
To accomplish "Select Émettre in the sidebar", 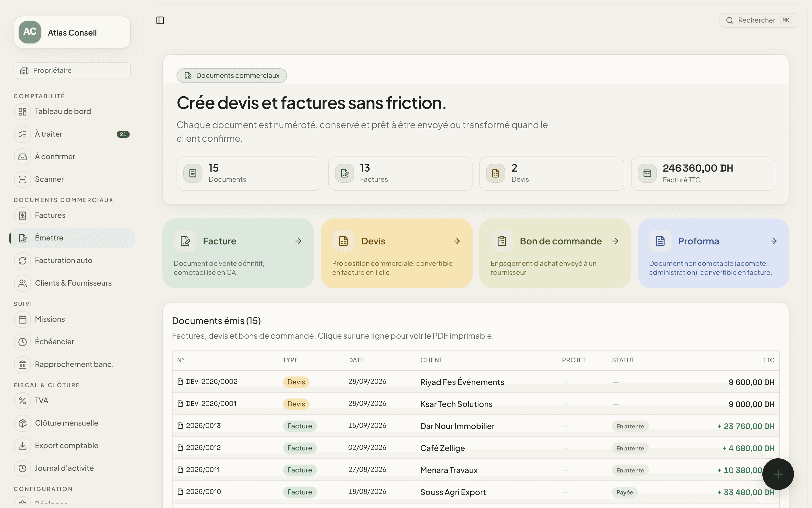I will click(72, 238).
